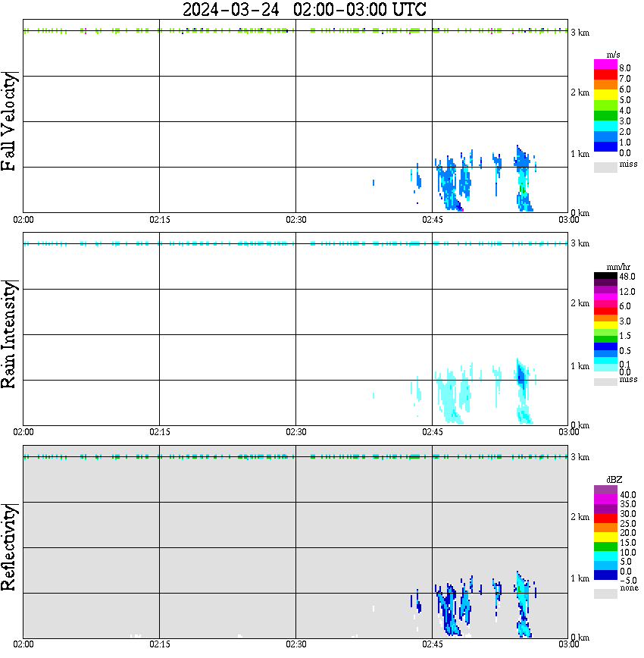The height and width of the screenshot is (658, 644).
Task: Click the 'Rain Intensity' axis label
Action: coord(8,334)
